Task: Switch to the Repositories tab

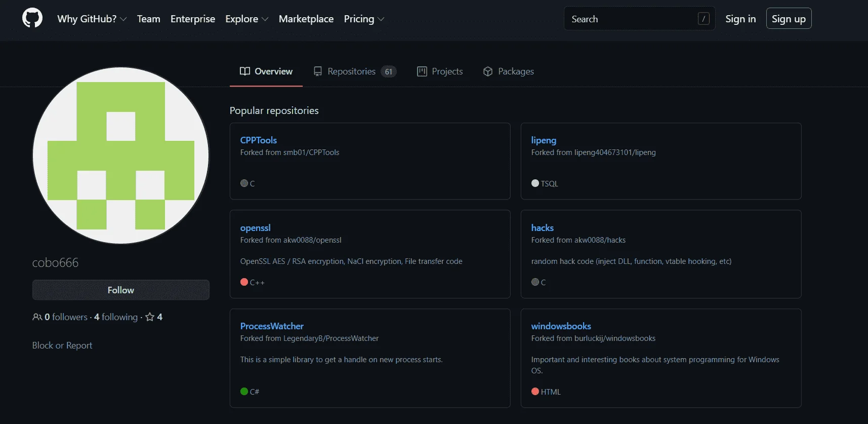Action: [x=355, y=71]
